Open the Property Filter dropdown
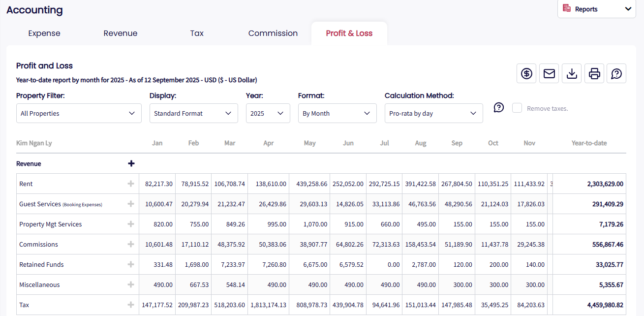Image resolution: width=644 pixels, height=316 pixels. (x=79, y=113)
